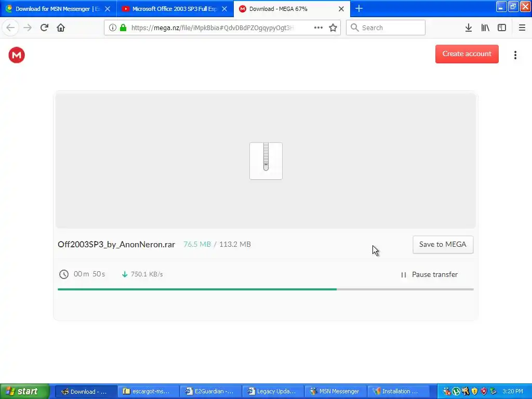Open the Windows start menu
532x399 pixels.
(25, 391)
